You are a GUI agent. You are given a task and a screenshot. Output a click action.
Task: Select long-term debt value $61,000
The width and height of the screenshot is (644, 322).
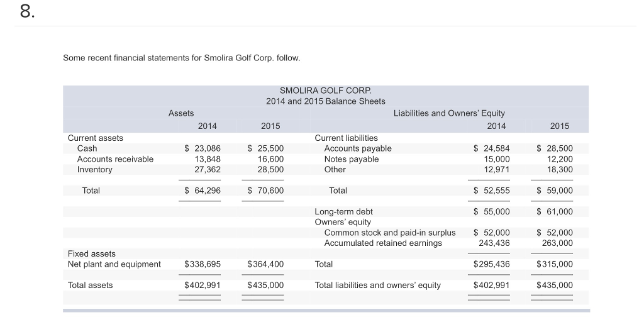(x=555, y=211)
